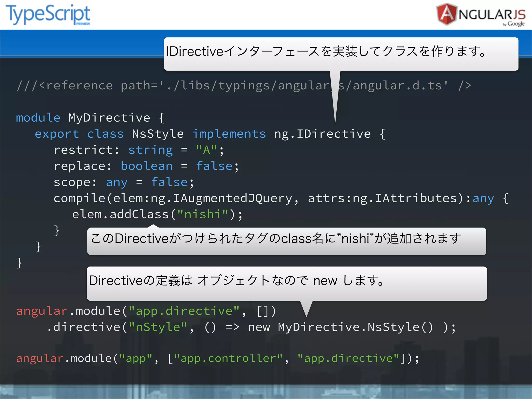
Task: Click the TypeScript logo
Action: pyautogui.click(x=48, y=15)
